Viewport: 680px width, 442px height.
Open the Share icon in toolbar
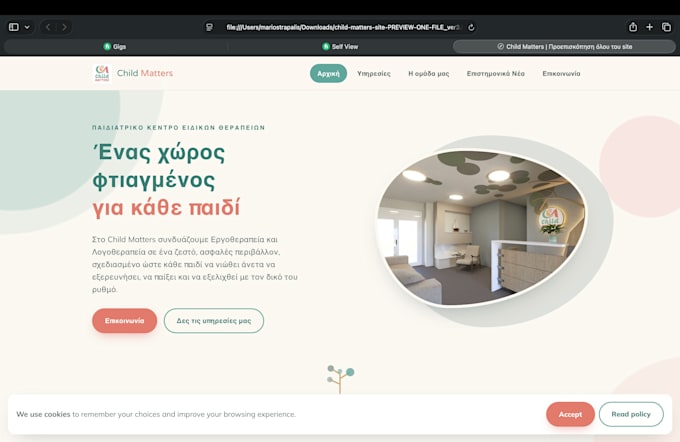pos(633,27)
